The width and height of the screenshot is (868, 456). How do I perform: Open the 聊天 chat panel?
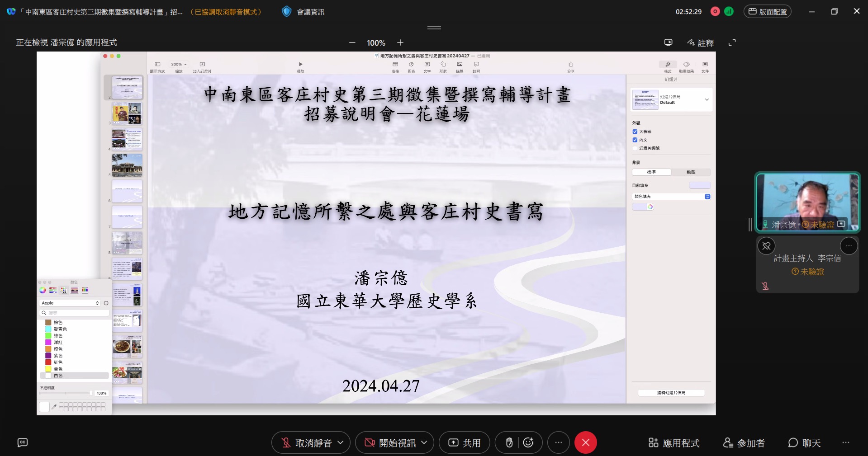click(805, 443)
